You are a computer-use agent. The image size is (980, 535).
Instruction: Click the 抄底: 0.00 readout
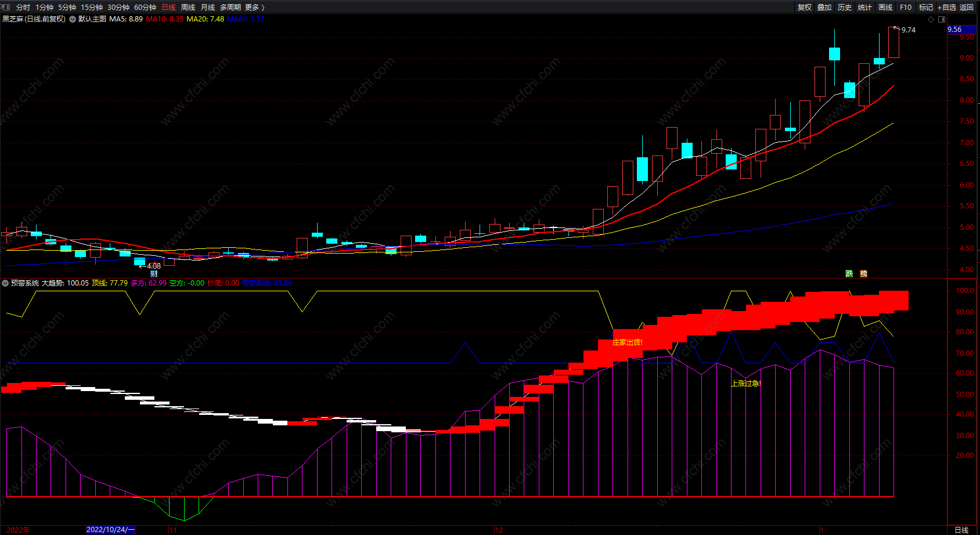[x=224, y=283]
